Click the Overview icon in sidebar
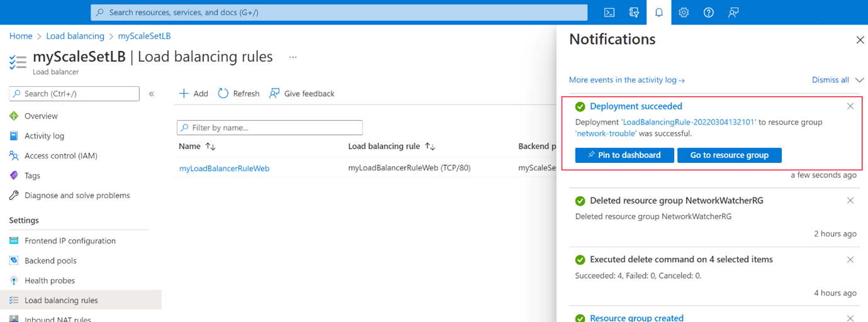The image size is (868, 322). (x=14, y=116)
